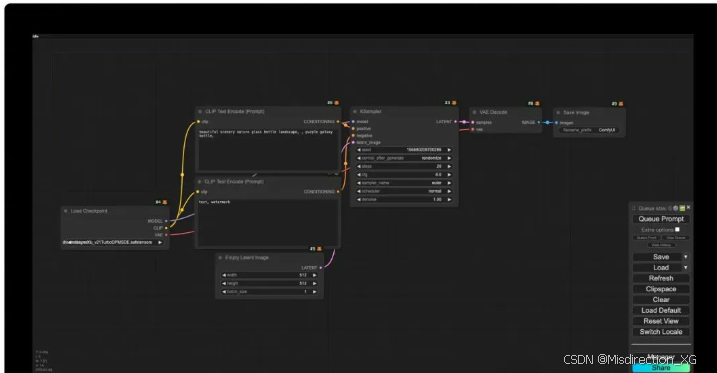Increase seed value with right arrow
717x373 pixels.
click(x=449, y=150)
